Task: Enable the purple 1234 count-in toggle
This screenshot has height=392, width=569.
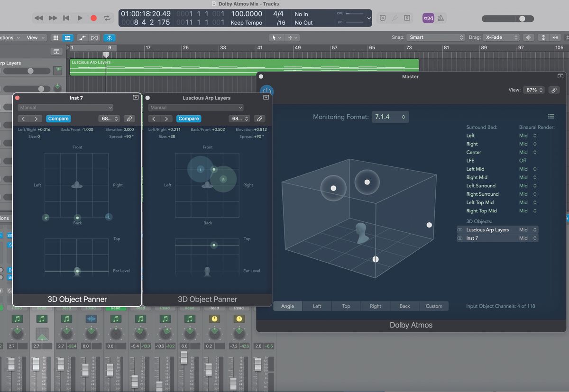Action: click(x=428, y=18)
